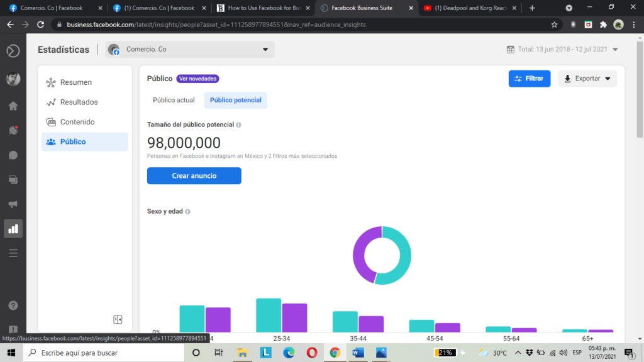Open Opera browser from the taskbar
Screen dimensions: 644x362
click(312, 353)
